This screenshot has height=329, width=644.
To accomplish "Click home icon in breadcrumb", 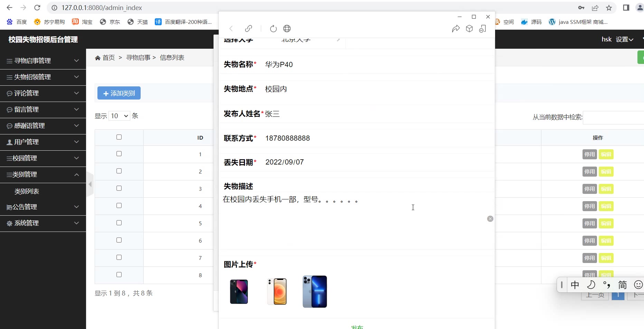I will click(x=98, y=58).
